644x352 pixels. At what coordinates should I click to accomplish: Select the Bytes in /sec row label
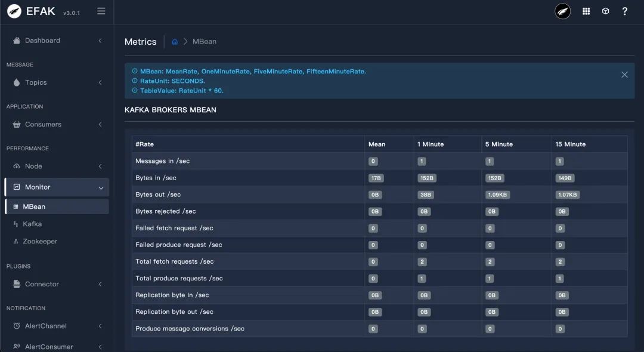(x=156, y=178)
